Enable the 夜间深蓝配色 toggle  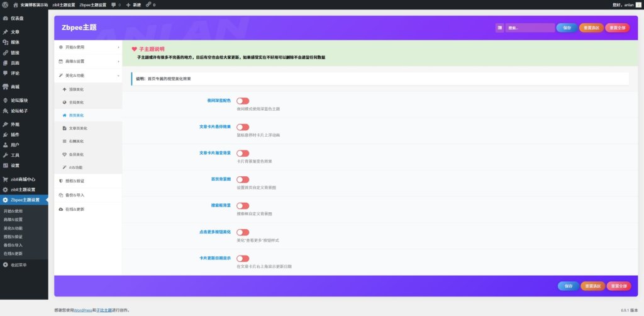point(243,101)
